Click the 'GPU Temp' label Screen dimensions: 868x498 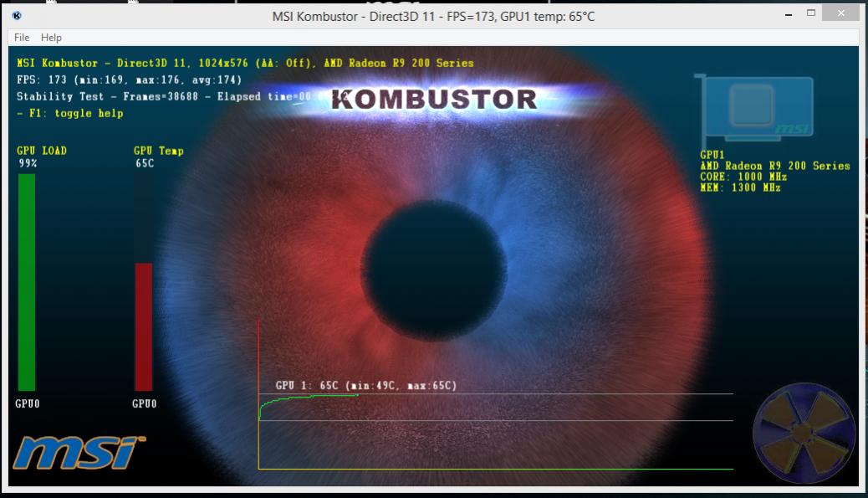(158, 151)
